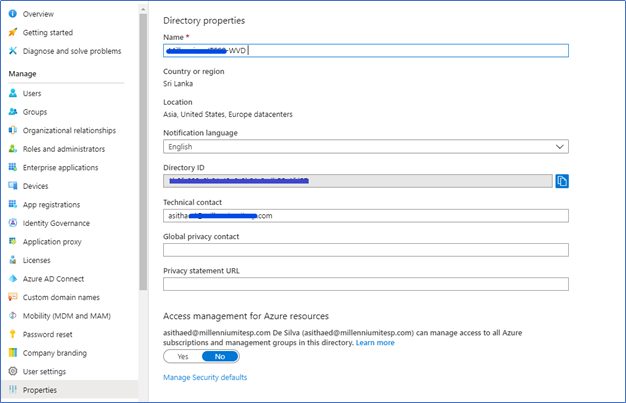Image resolution: width=626 pixels, height=403 pixels.
Task: Click the Users person icon
Action: (13, 93)
